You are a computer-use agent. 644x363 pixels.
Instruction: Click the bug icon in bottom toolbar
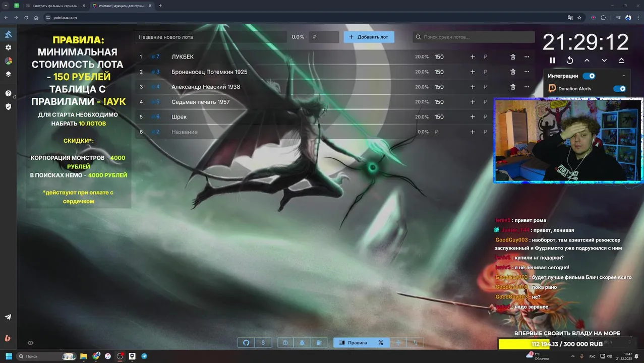302,343
